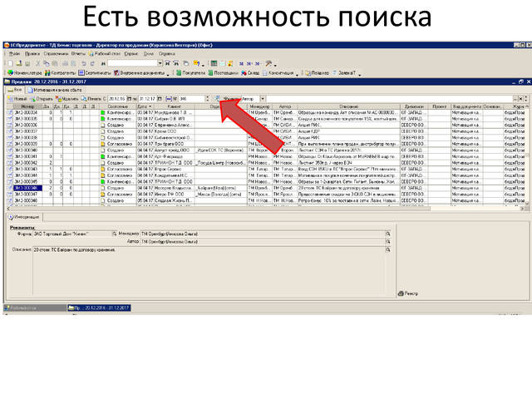532x399 pixels.
Task: Click the № stepper arrows beside 346
Action: pos(207,99)
